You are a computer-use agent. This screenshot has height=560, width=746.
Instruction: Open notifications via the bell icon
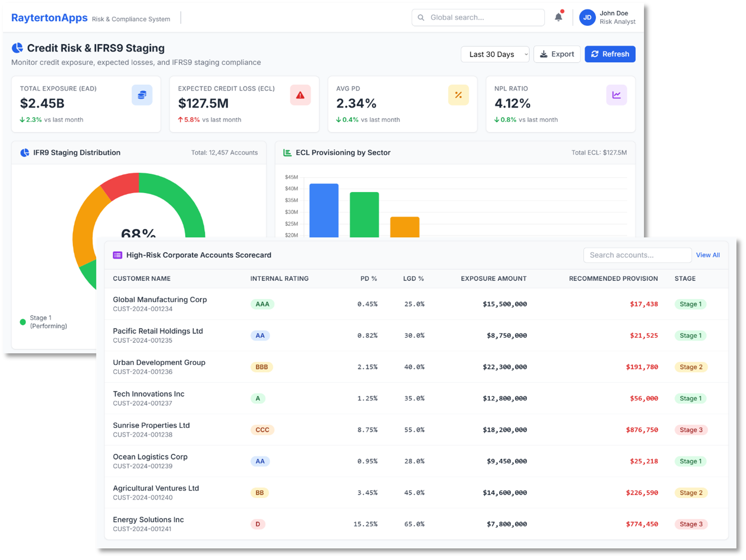[558, 17]
